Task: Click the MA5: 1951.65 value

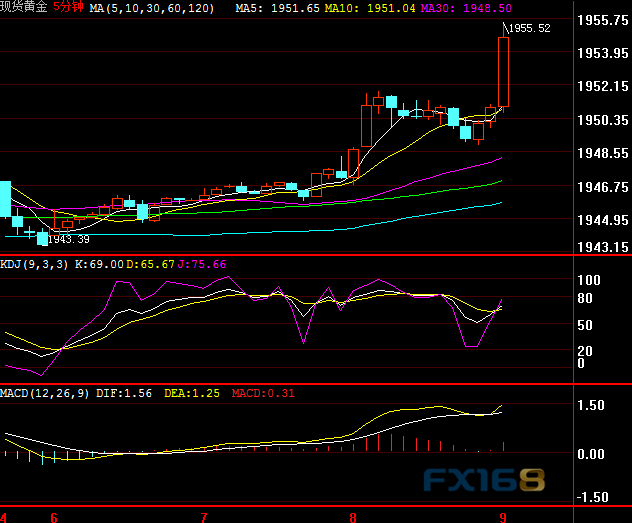Action: 278,8
